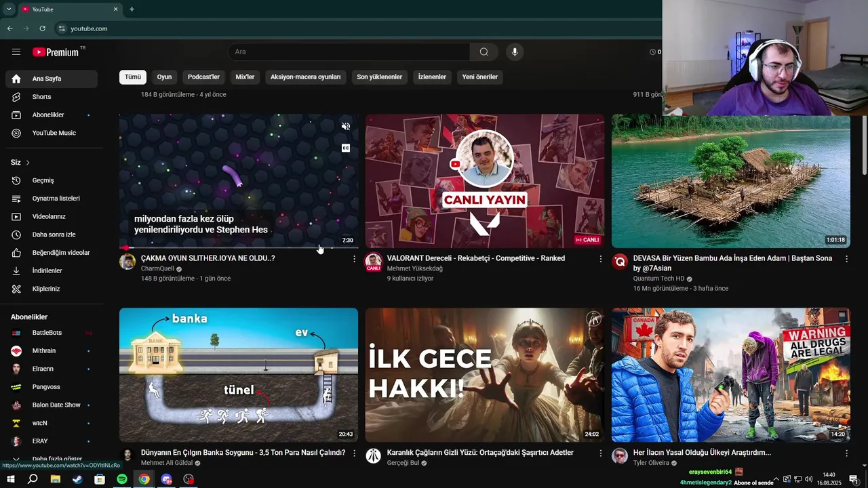Open more options for Banka Soygunu video

pyautogui.click(x=354, y=453)
